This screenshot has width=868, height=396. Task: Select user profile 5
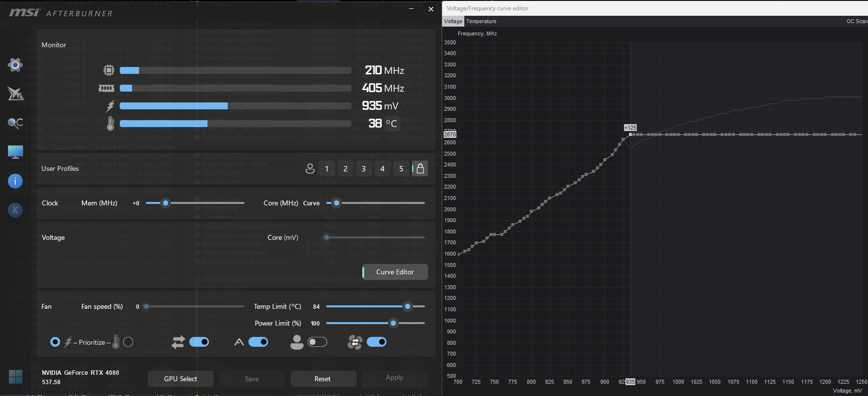(401, 168)
